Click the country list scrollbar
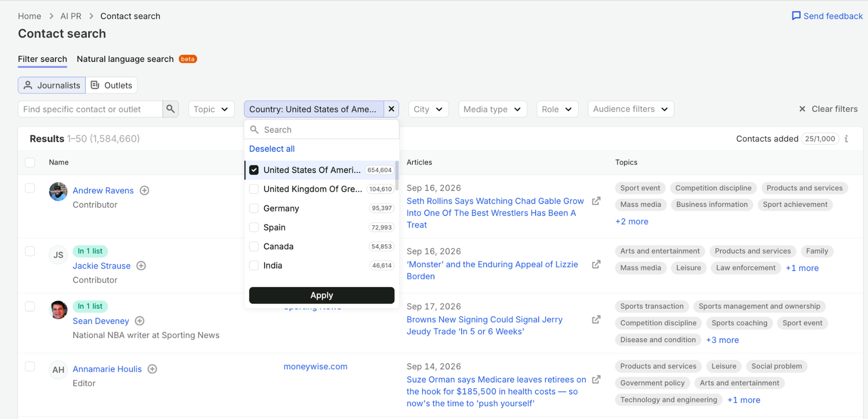Viewport: 868px width, 419px height. tap(397, 175)
